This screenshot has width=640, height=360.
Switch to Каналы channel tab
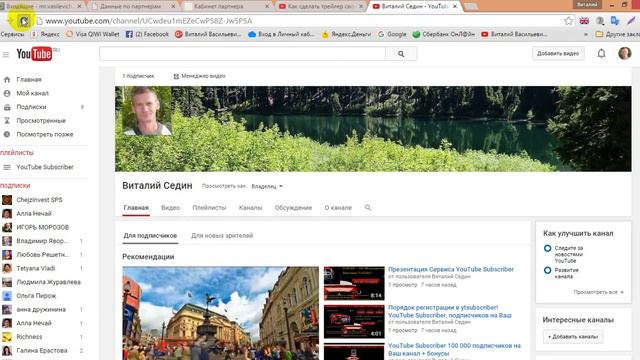251,208
